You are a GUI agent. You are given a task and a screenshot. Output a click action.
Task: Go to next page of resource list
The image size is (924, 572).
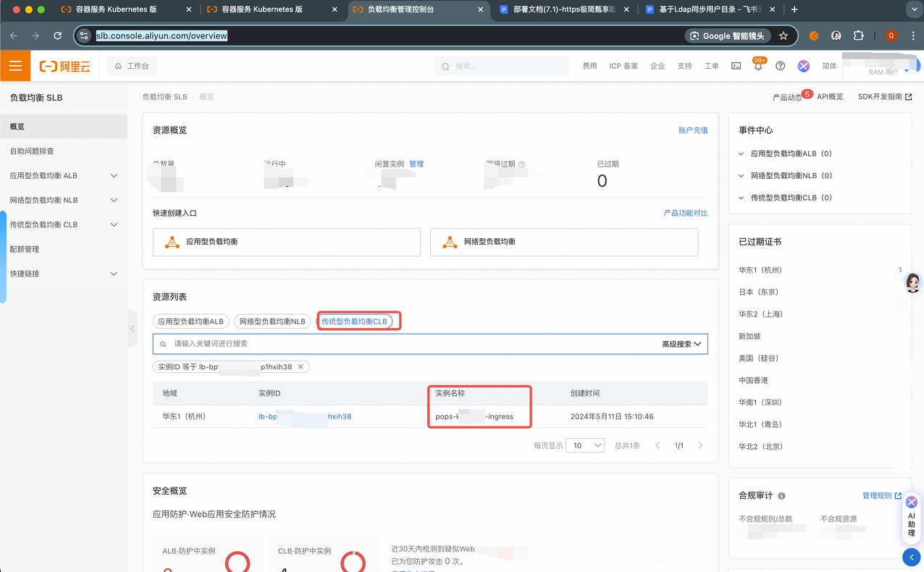[x=700, y=446]
